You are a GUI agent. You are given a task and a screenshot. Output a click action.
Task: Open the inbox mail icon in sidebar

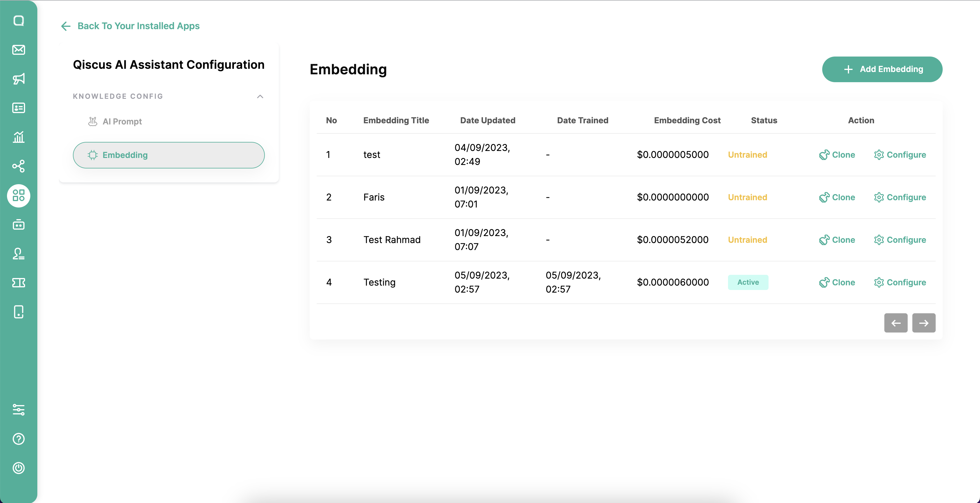coord(18,50)
